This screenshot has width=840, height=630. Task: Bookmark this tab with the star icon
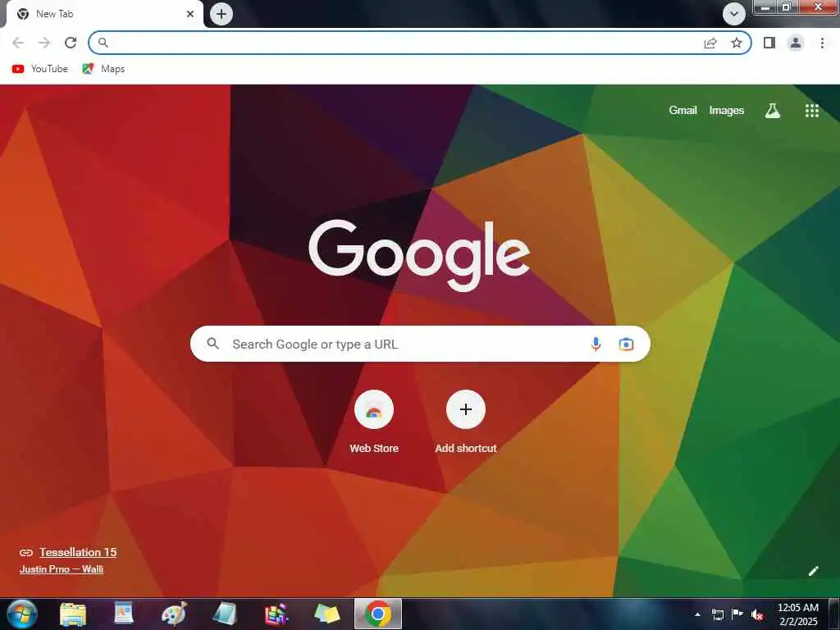pos(737,43)
